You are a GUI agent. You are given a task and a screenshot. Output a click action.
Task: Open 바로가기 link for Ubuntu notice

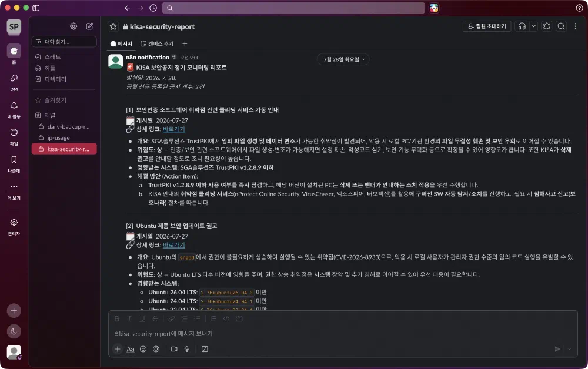(173, 245)
